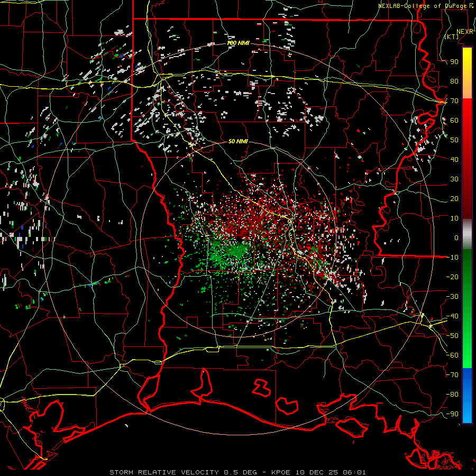Click the -10 value on the velocity scale

452,258
